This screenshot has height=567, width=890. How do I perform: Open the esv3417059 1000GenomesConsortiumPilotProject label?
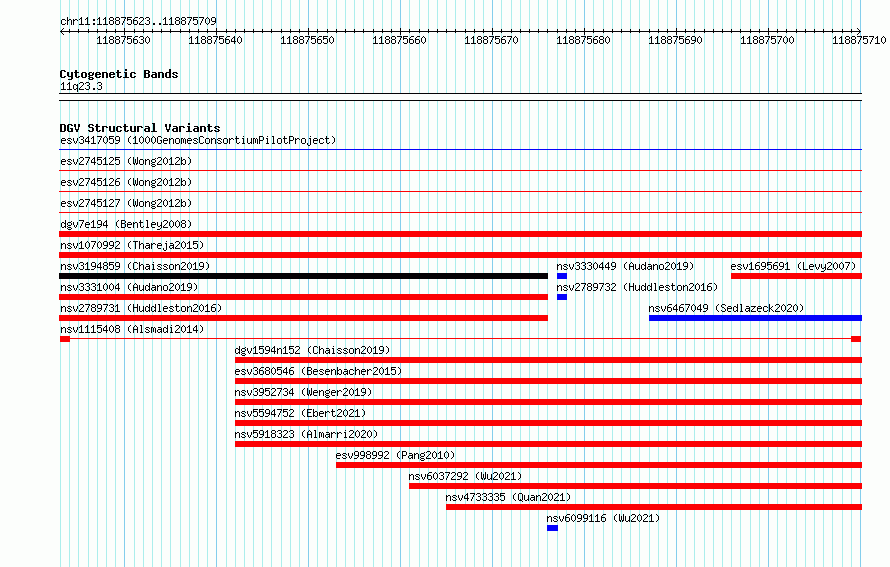(198, 140)
